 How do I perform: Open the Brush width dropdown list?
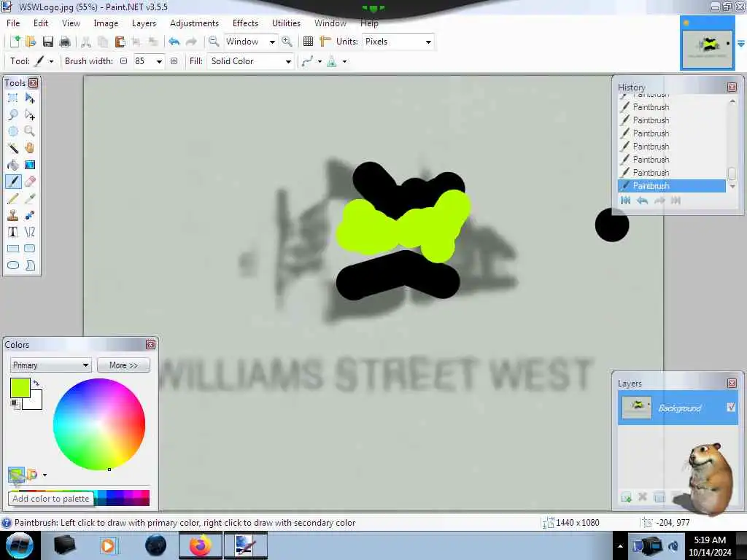(159, 61)
